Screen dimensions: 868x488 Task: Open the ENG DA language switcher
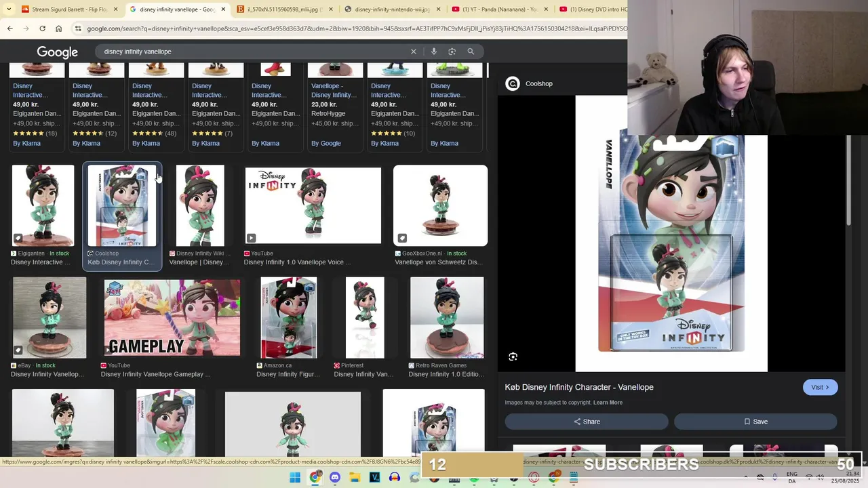pyautogui.click(x=792, y=477)
